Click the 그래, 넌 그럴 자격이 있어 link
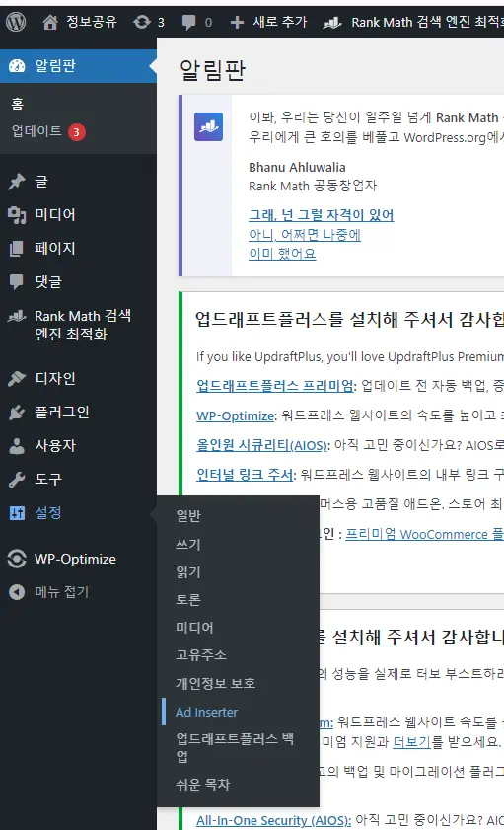 (x=322, y=215)
